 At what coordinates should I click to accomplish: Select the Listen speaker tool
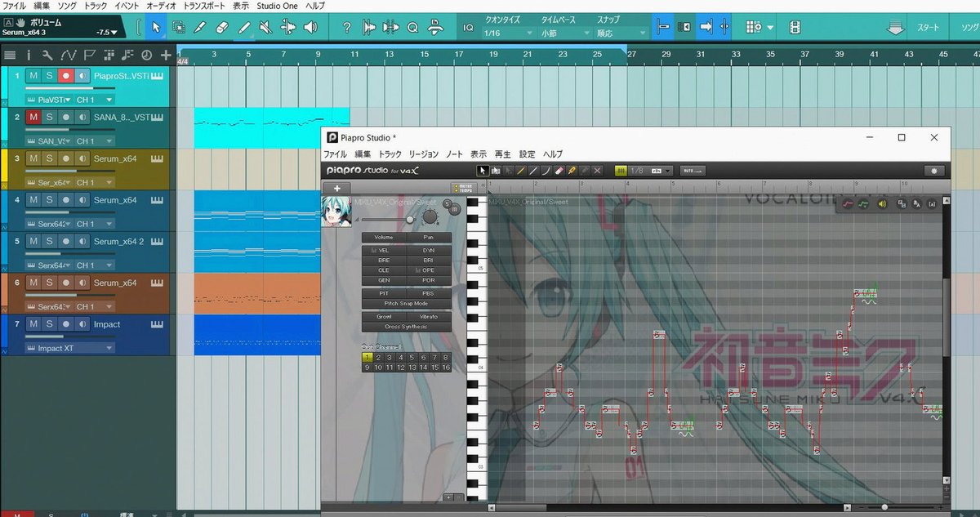[x=310, y=27]
